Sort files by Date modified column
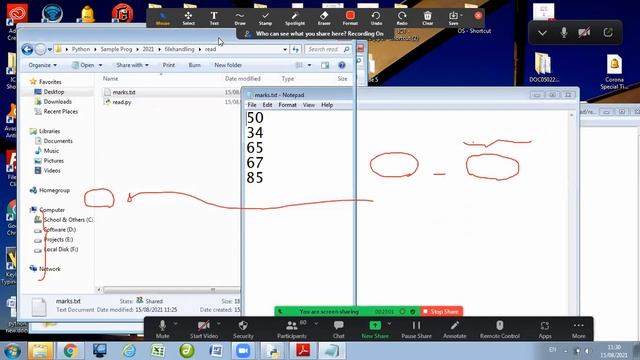This screenshot has height=360, width=640. (242, 79)
